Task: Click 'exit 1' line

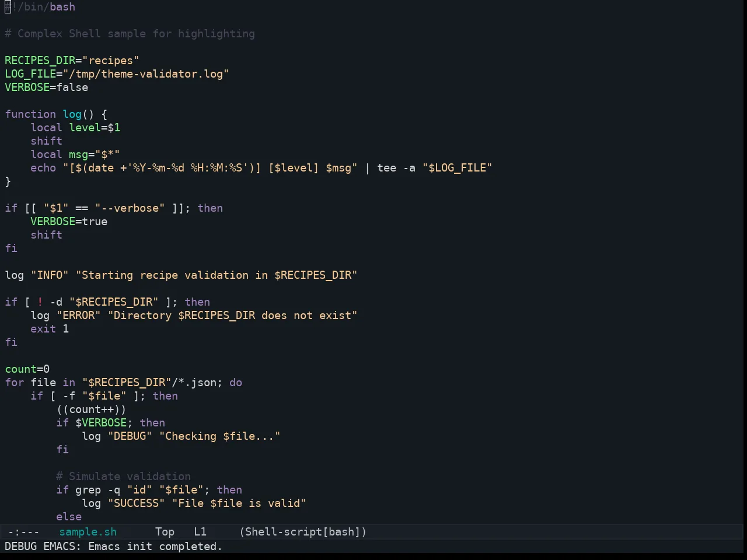Action: coord(50,329)
